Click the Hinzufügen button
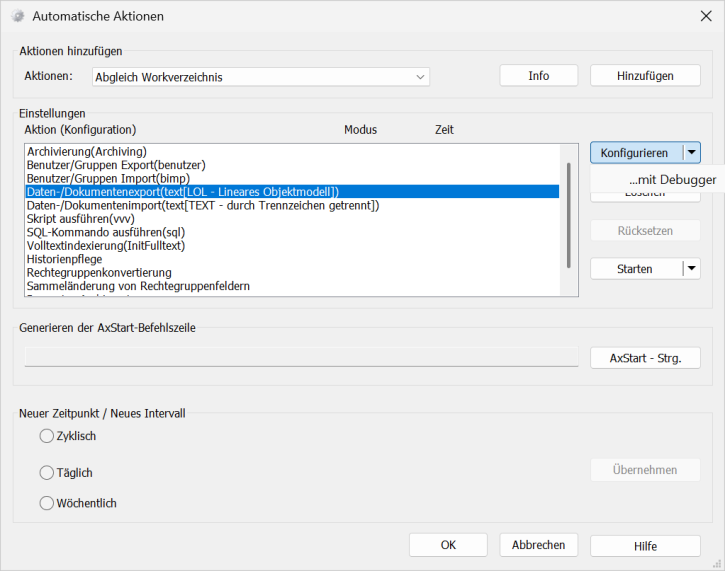The image size is (725, 571). [645, 76]
